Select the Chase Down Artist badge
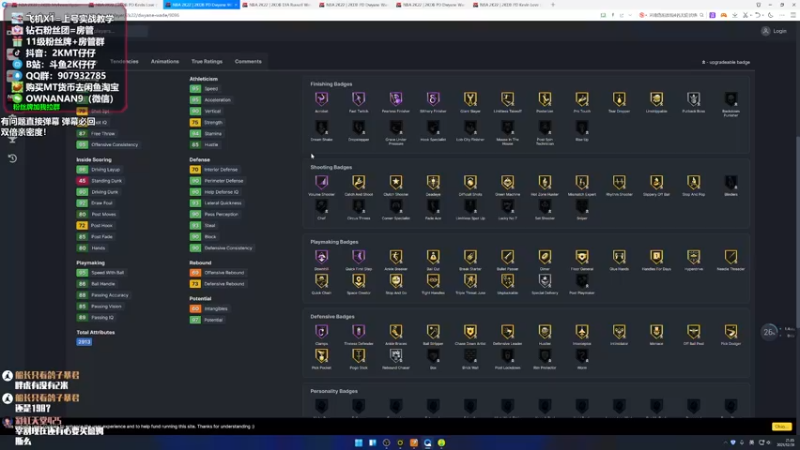Viewport: 800px width, 450px height. pos(470,331)
